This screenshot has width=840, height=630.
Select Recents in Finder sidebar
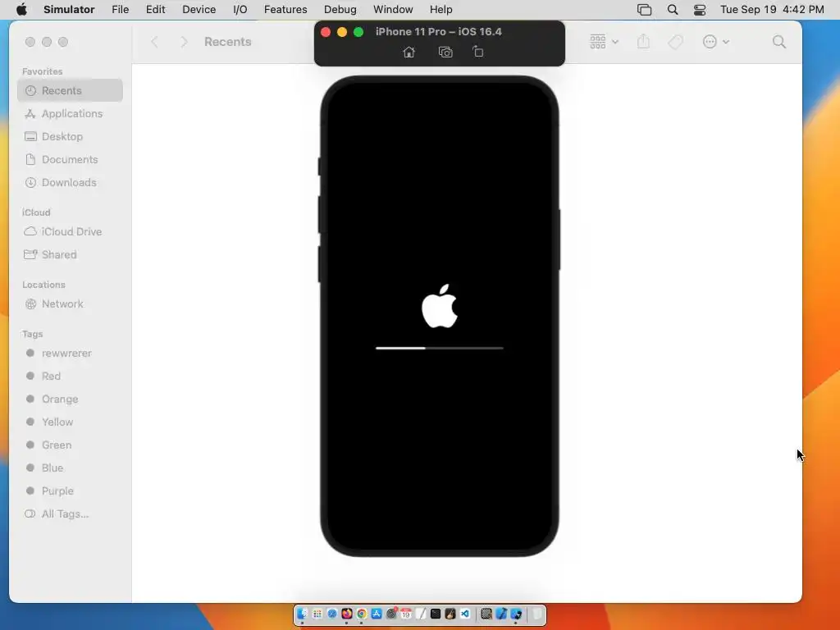(70, 90)
